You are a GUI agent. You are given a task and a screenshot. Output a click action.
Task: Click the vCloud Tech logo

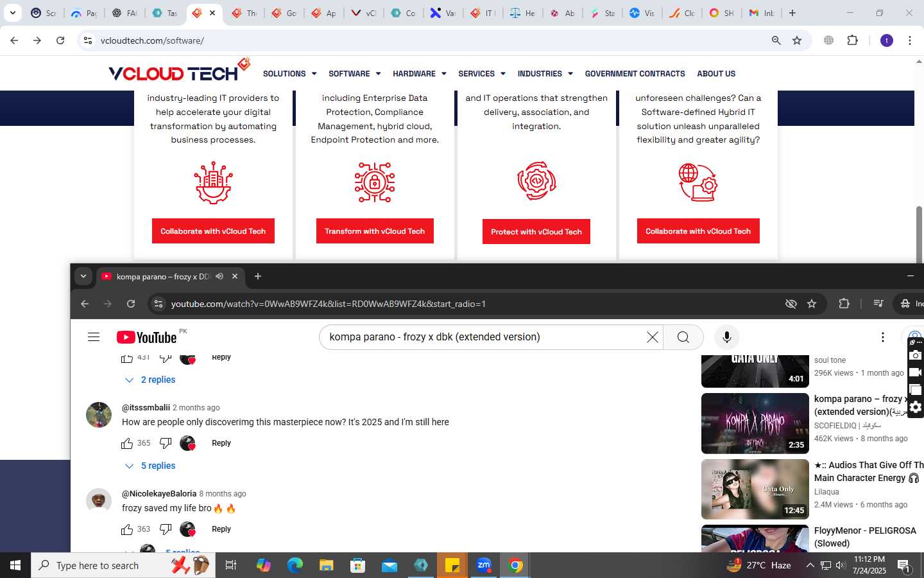pos(178,71)
